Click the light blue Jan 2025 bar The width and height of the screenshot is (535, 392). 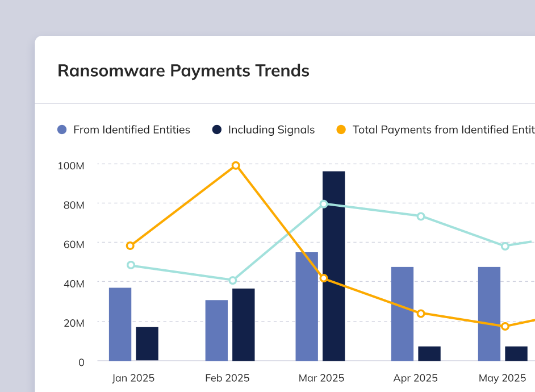click(x=120, y=324)
